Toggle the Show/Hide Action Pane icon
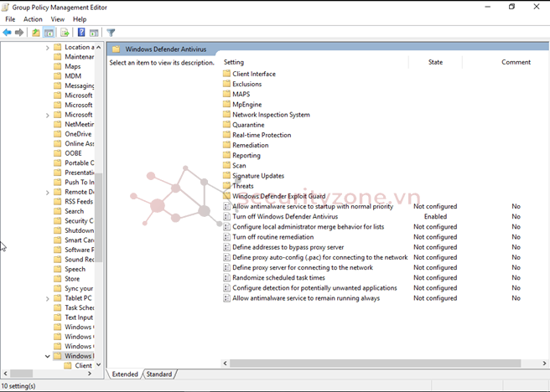The image size is (550, 392). (x=94, y=33)
